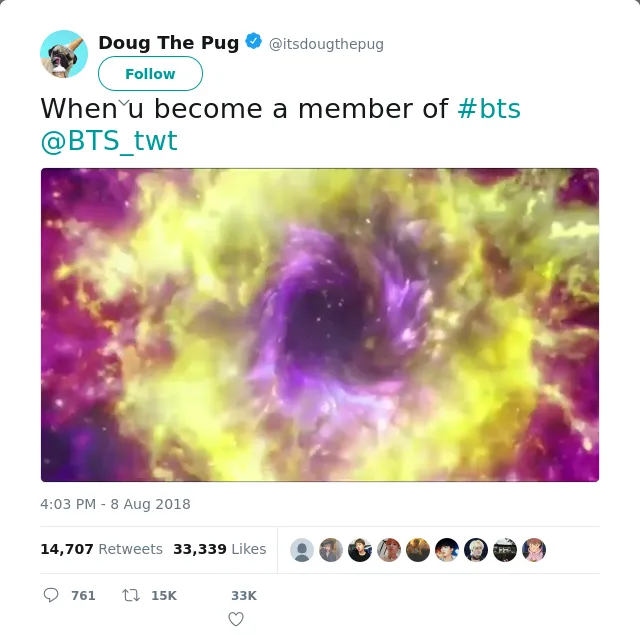Click the 761 reply count
The image size is (640, 635).
click(83, 595)
